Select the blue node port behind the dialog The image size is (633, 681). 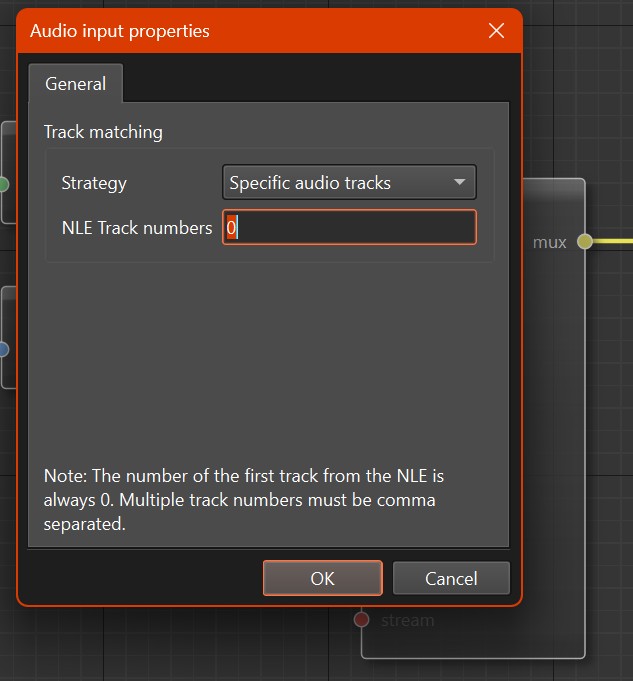[x=3, y=349]
